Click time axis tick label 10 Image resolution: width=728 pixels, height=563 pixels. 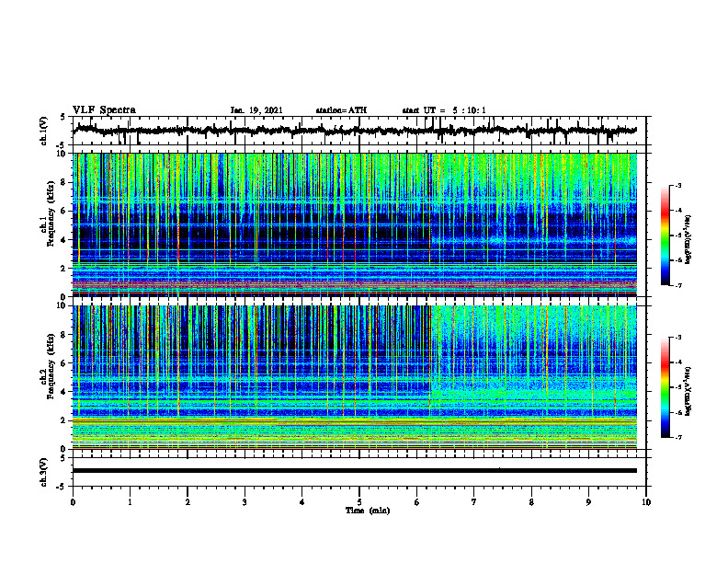tap(646, 502)
